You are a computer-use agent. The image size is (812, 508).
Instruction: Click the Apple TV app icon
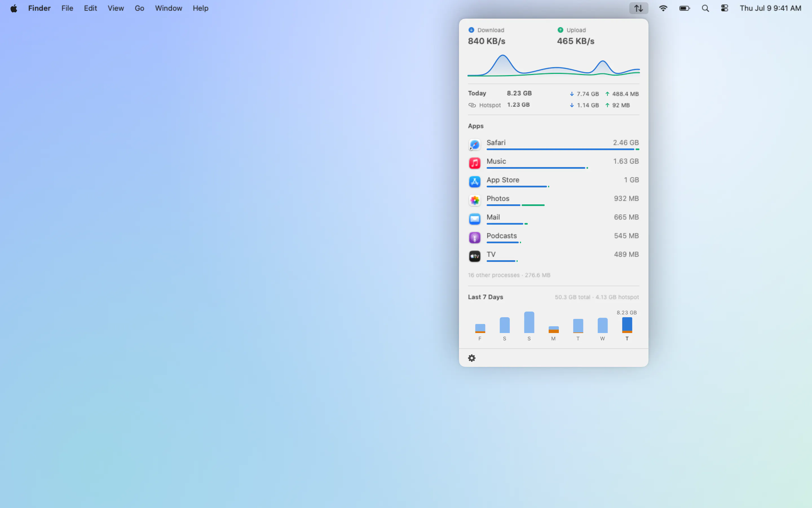(x=475, y=256)
